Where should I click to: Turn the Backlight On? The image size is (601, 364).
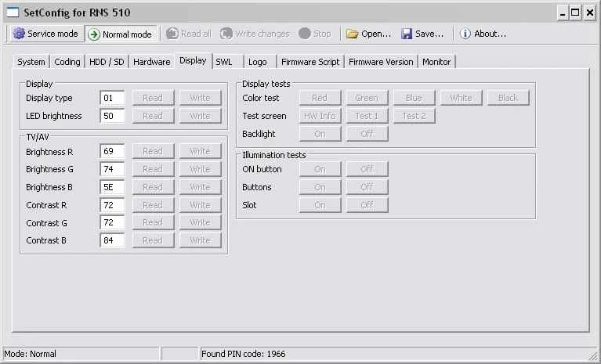pos(320,134)
